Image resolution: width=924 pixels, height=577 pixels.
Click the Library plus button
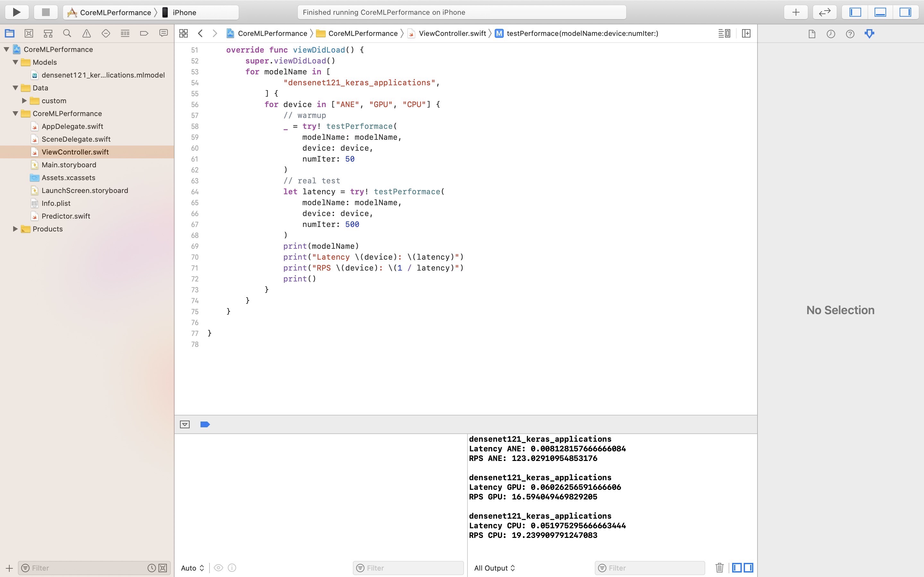[796, 12]
